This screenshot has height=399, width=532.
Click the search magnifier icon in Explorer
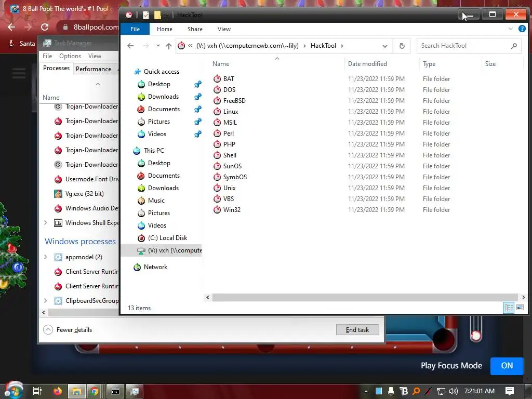pyautogui.click(x=514, y=46)
